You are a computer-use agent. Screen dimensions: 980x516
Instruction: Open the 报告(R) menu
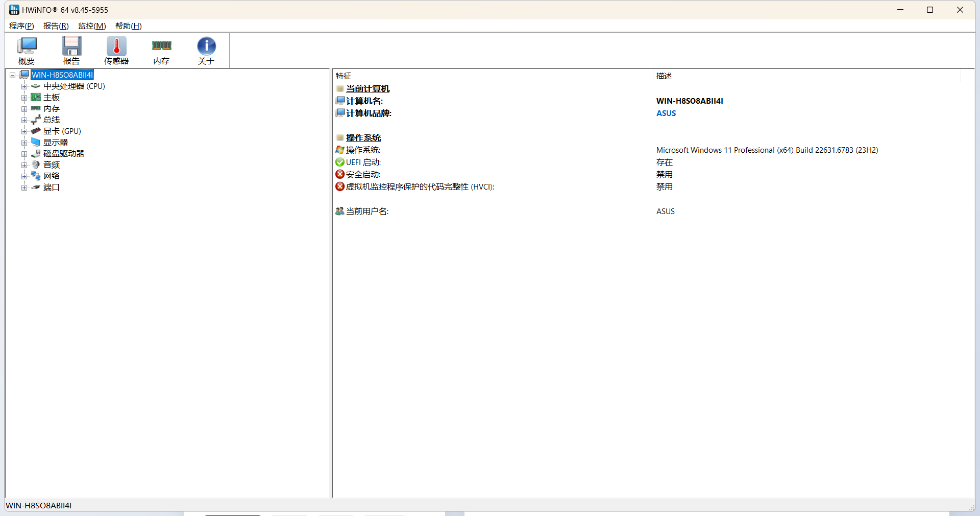point(56,26)
